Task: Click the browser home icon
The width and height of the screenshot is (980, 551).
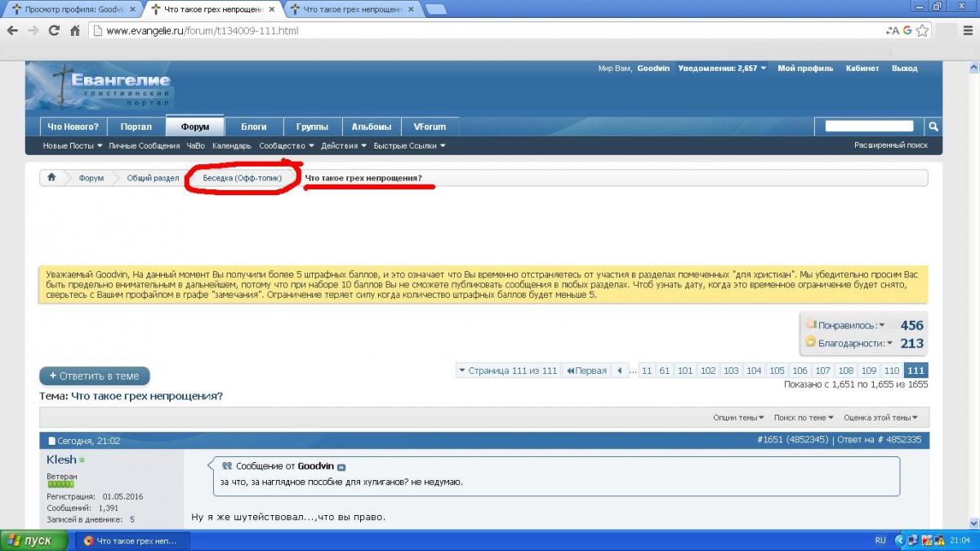Action: pyautogui.click(x=75, y=31)
